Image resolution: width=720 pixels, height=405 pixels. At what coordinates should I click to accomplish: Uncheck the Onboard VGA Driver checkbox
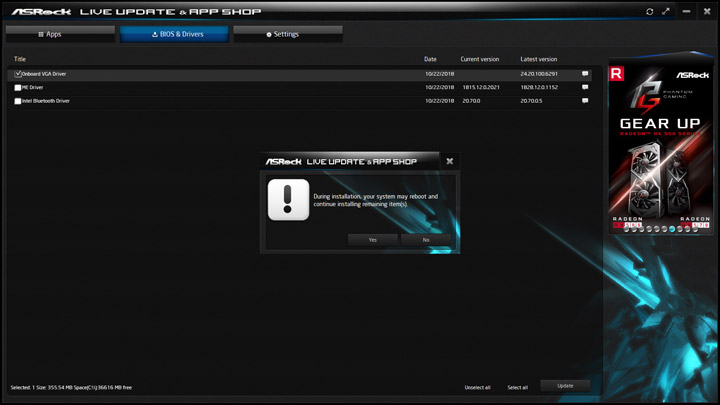click(x=18, y=74)
